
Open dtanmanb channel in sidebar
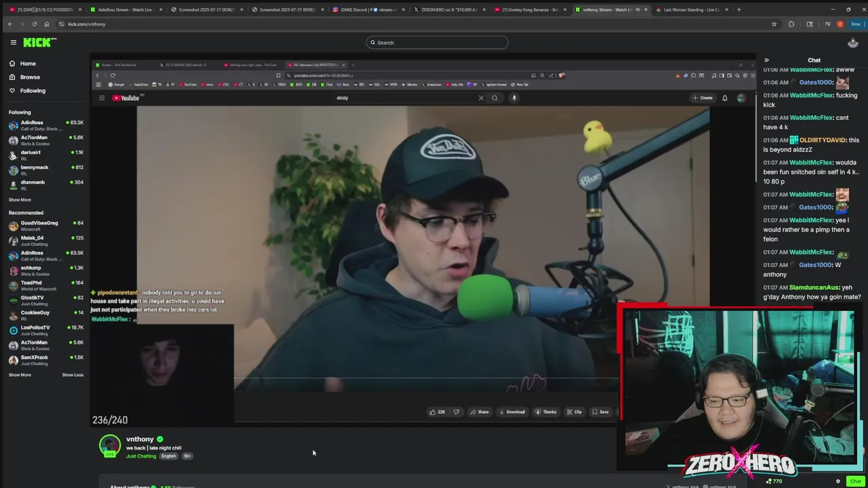pos(46,185)
